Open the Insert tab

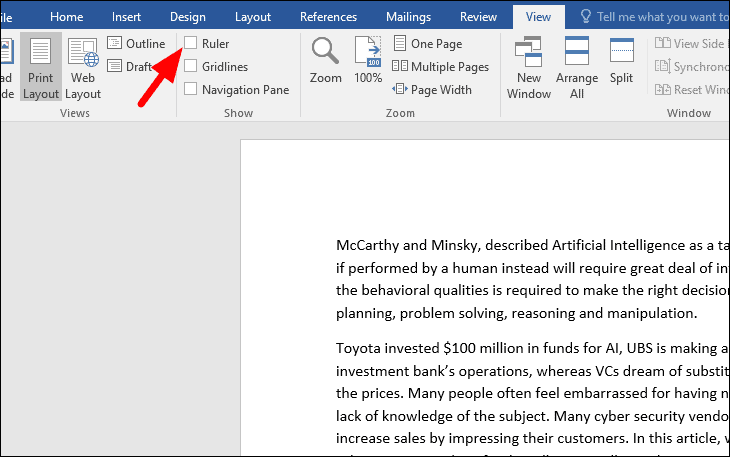click(126, 17)
